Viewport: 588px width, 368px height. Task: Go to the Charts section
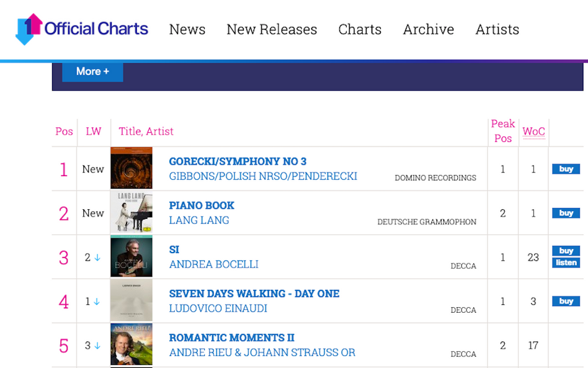(x=360, y=29)
